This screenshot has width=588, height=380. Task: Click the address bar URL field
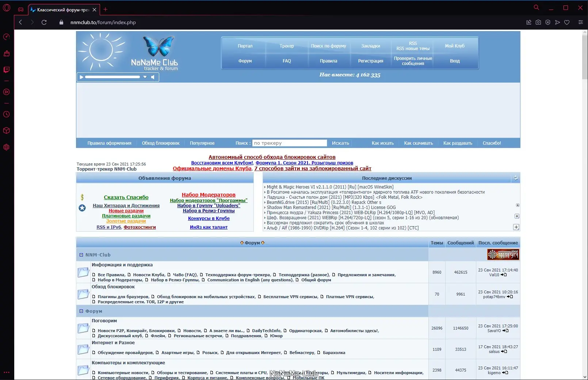click(103, 22)
